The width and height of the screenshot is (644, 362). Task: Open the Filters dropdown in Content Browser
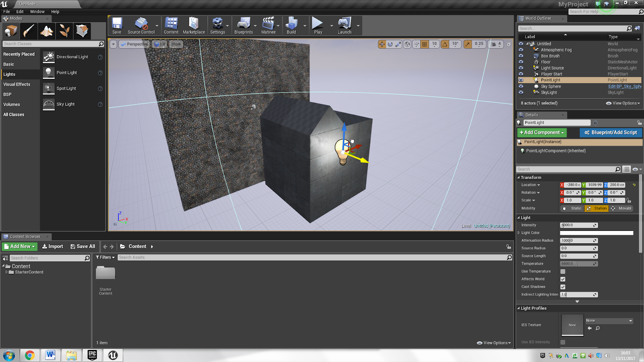pyautogui.click(x=105, y=257)
